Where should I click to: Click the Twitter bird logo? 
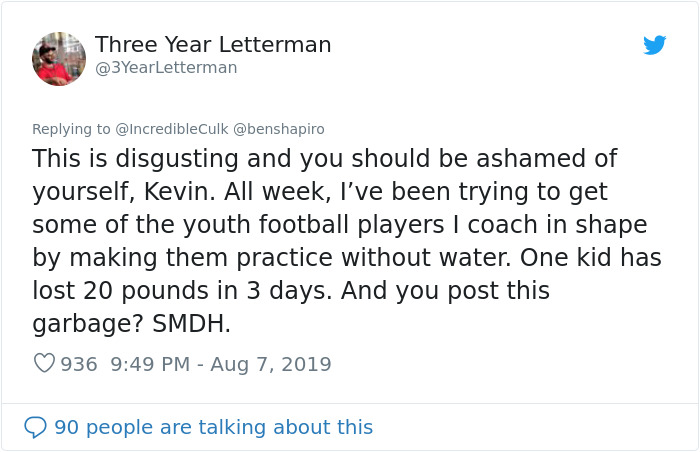(x=654, y=45)
